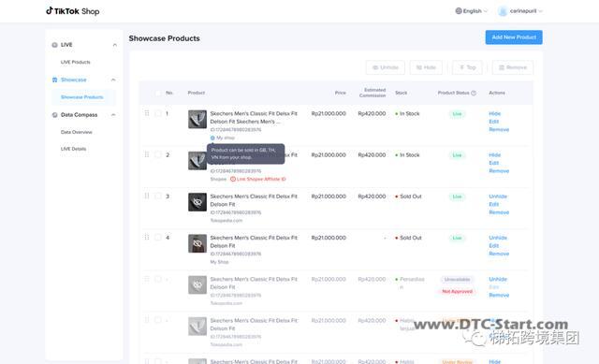Click Hide link for product 2
The image size is (599, 364).
pyautogui.click(x=495, y=155)
